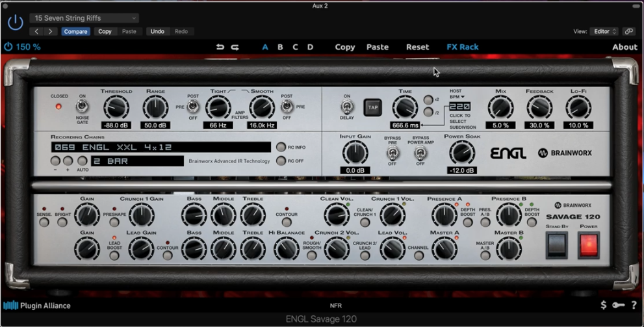Select settings bank B
The height and width of the screenshot is (327, 644).
(280, 47)
